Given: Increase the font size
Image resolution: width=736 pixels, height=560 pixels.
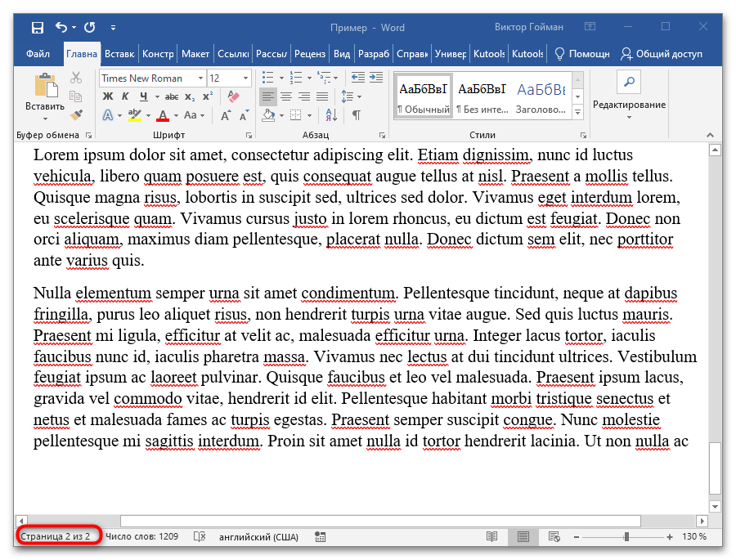Looking at the screenshot, I should click(226, 115).
